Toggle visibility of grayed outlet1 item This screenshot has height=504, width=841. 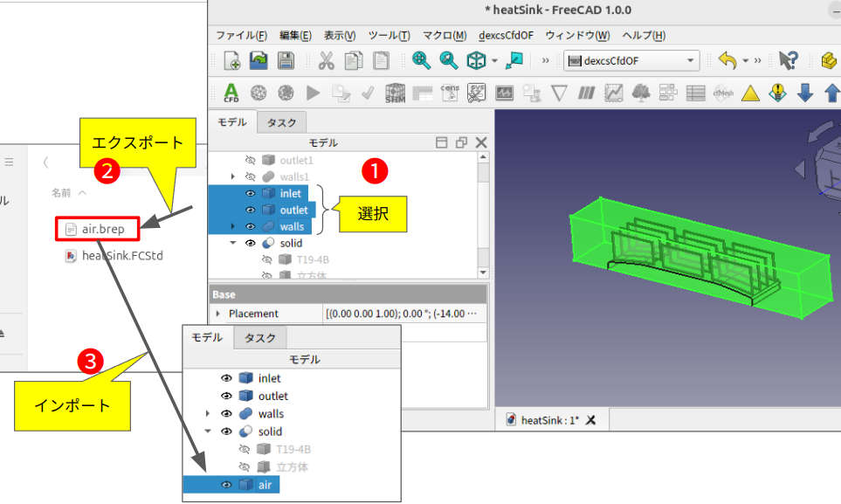click(250, 161)
